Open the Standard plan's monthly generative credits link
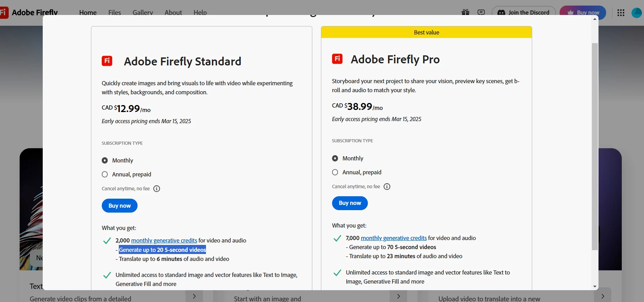Image resolution: width=644 pixels, height=302 pixels. [164, 240]
